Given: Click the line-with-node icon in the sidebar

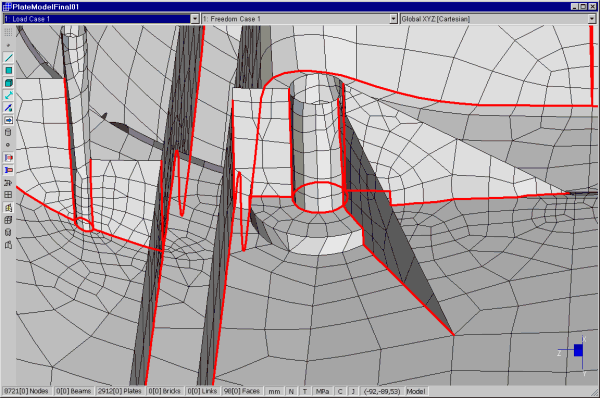Looking at the screenshot, I should pos(8,108).
